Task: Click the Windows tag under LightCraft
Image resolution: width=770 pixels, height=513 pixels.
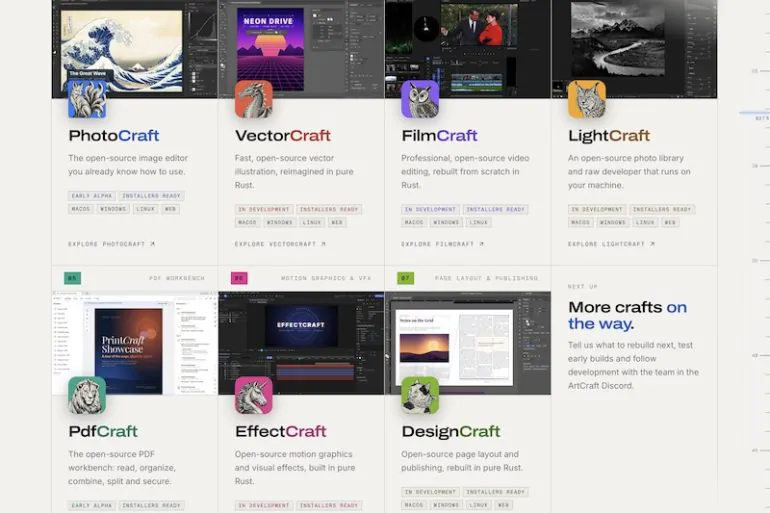Action: click(613, 222)
